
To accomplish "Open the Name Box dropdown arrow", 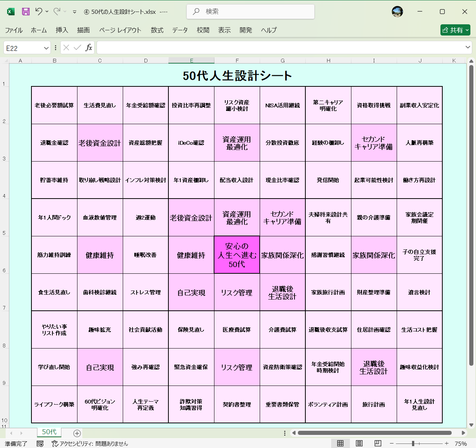I will coord(45,47).
